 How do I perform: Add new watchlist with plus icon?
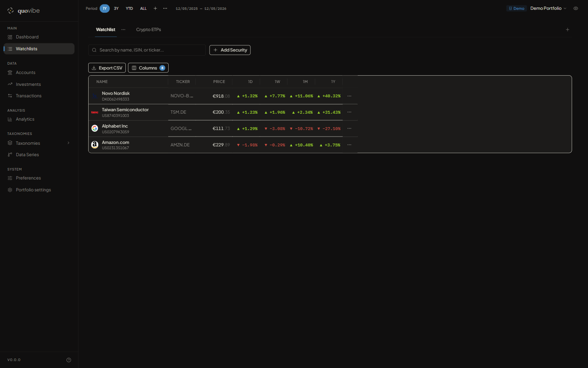pyautogui.click(x=568, y=29)
